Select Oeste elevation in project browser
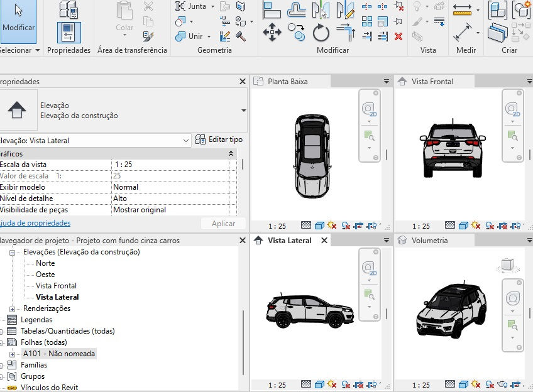This screenshot has width=533, height=392. point(45,275)
